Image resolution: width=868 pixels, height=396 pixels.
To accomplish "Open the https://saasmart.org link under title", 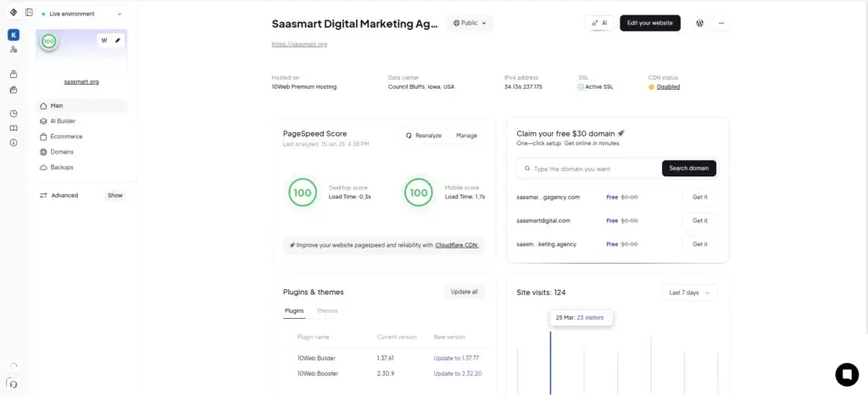I will [299, 44].
